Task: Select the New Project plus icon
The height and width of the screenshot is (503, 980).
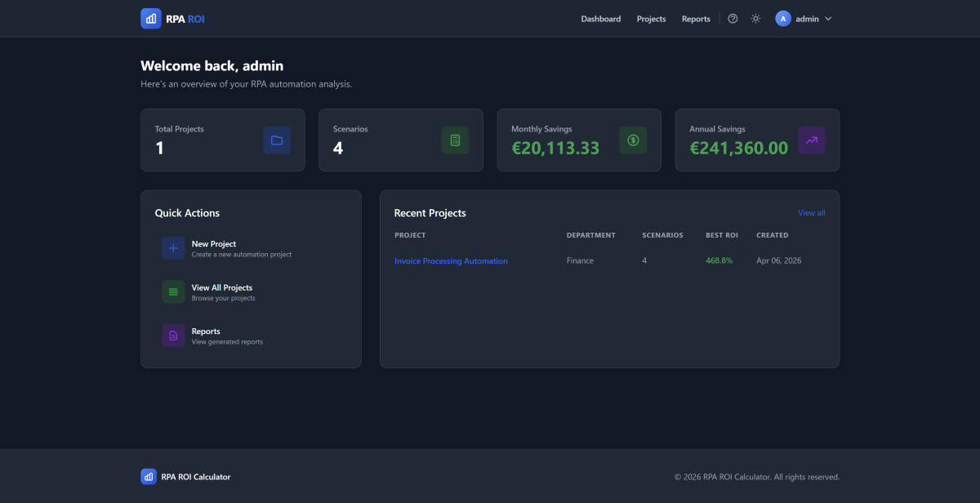Action: pyautogui.click(x=172, y=247)
